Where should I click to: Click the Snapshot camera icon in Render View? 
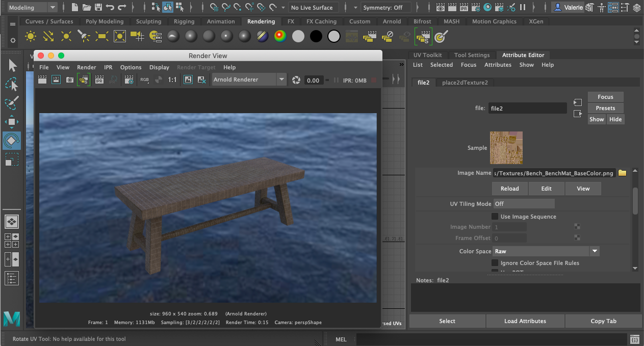69,79
